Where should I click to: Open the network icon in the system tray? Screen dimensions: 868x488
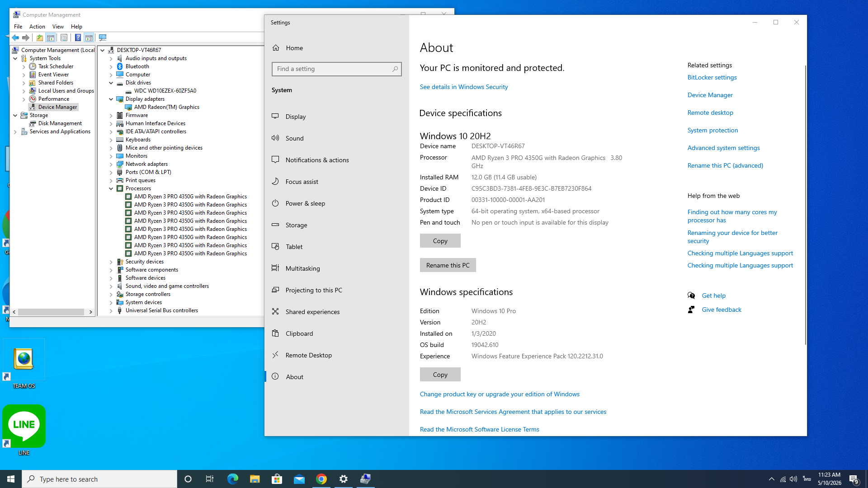click(x=783, y=479)
